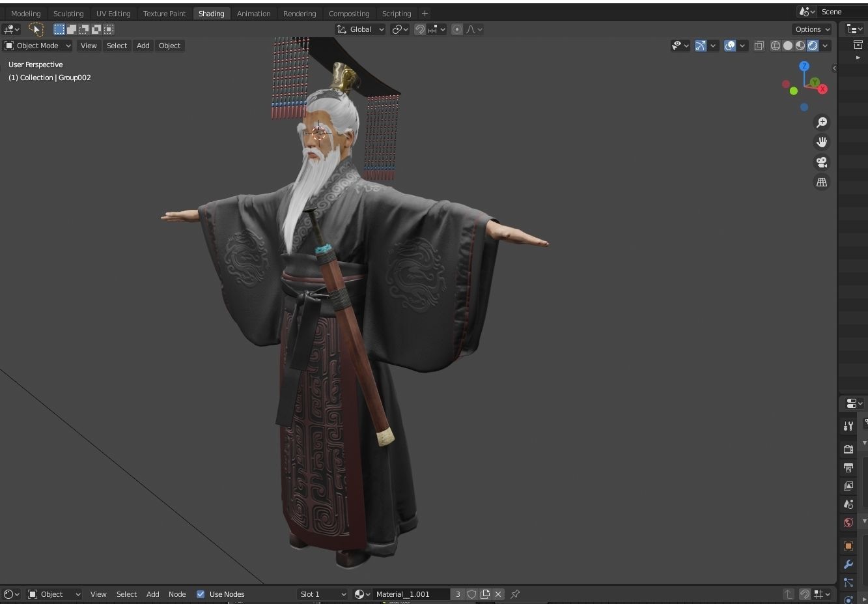Switch to Rendered viewport shading
Screen dimensions: 868x604
coord(813,46)
